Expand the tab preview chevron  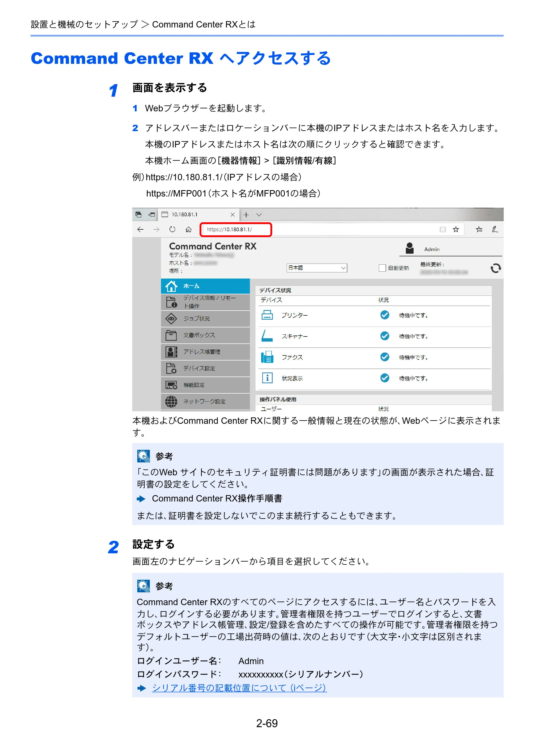(x=259, y=215)
